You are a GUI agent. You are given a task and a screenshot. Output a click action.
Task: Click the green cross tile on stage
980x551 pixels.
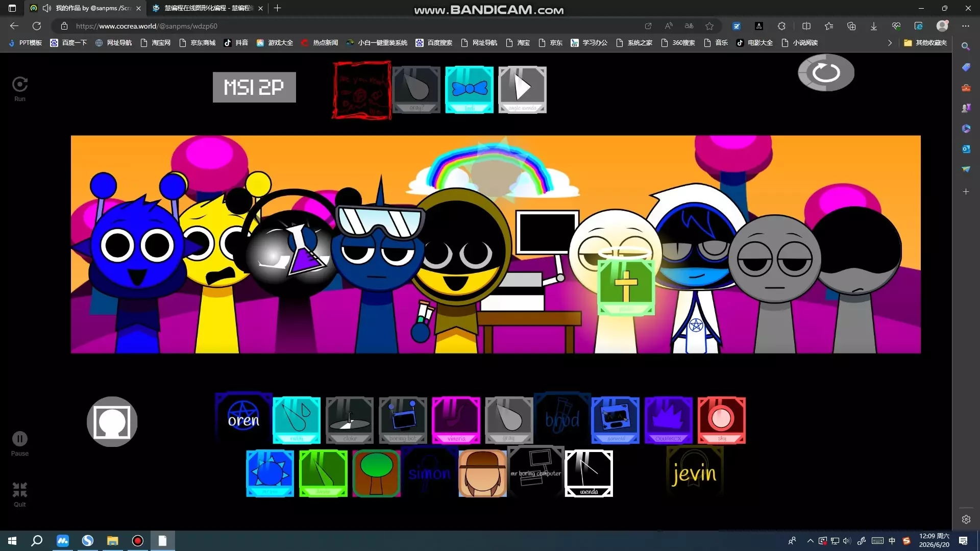pos(626,287)
